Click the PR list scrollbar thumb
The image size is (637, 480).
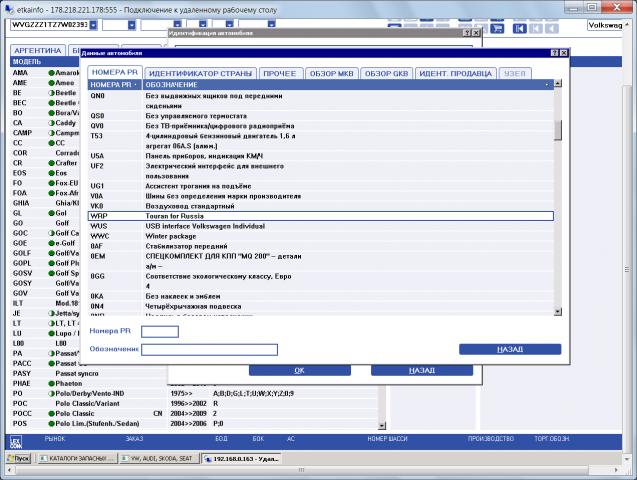[x=558, y=130]
